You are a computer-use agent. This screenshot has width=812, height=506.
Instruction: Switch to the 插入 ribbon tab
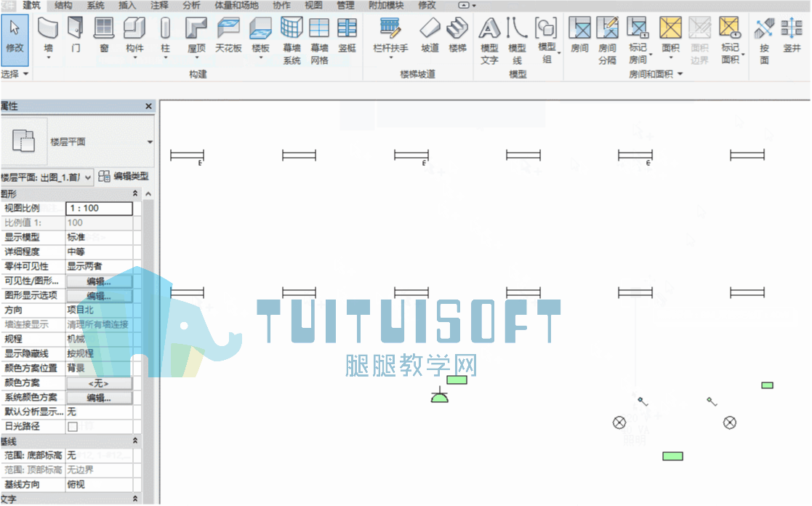pos(127,5)
